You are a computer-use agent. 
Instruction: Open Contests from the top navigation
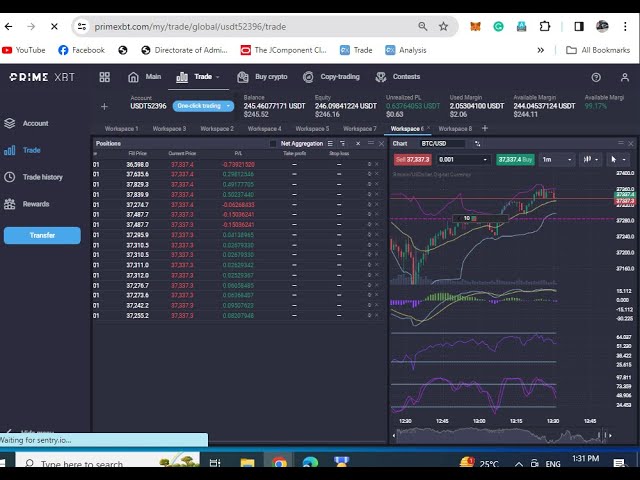pyautogui.click(x=399, y=77)
